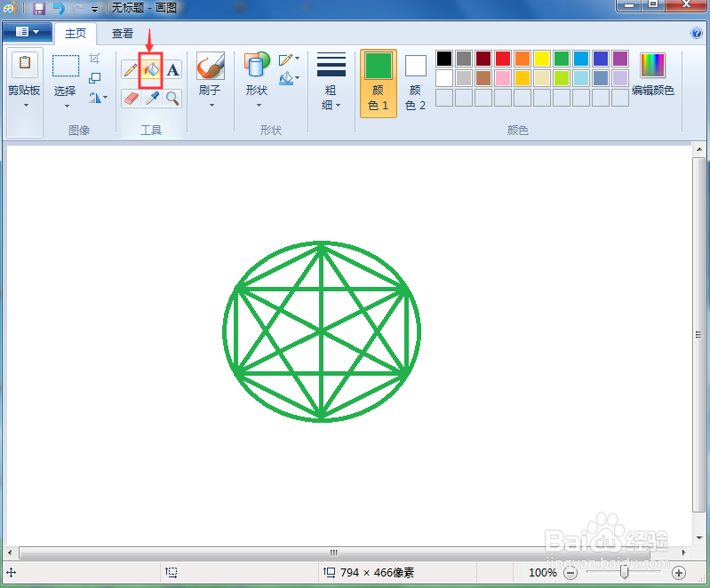Pick the pink rose color swatch

(503, 78)
